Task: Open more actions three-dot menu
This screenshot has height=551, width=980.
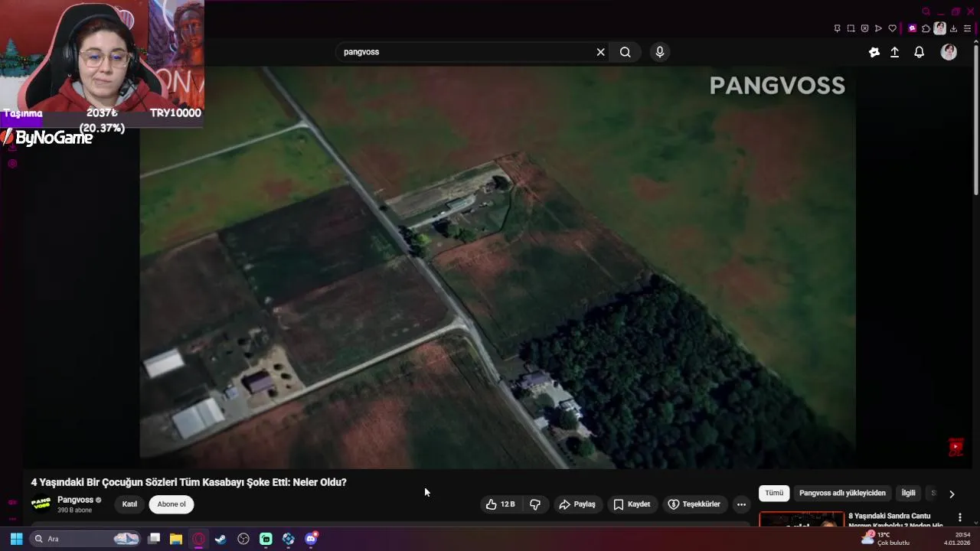Action: coord(741,504)
